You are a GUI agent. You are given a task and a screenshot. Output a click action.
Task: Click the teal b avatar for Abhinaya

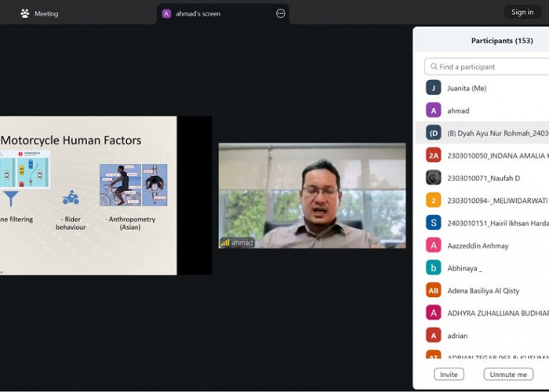(x=434, y=267)
